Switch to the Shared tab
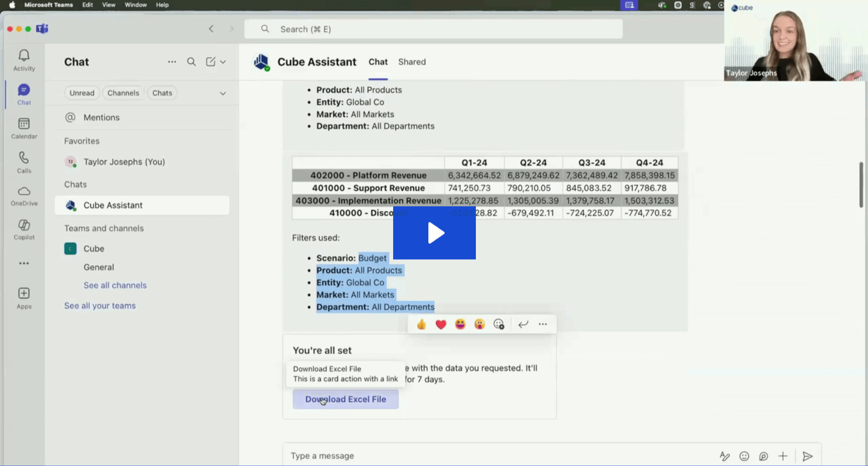This screenshot has width=868, height=466. tap(412, 62)
